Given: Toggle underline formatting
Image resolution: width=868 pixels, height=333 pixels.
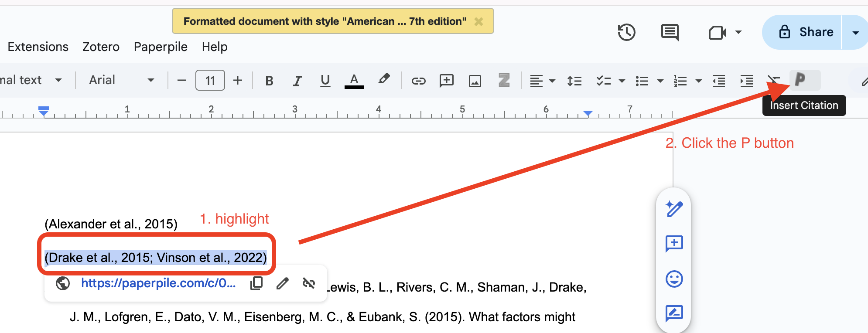Looking at the screenshot, I should (325, 81).
